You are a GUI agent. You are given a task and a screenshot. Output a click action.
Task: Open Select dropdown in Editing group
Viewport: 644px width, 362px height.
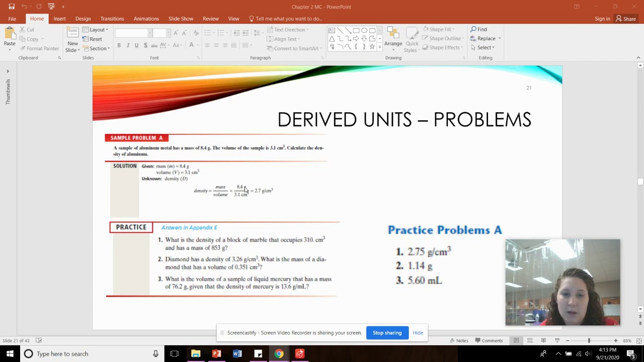(483, 47)
